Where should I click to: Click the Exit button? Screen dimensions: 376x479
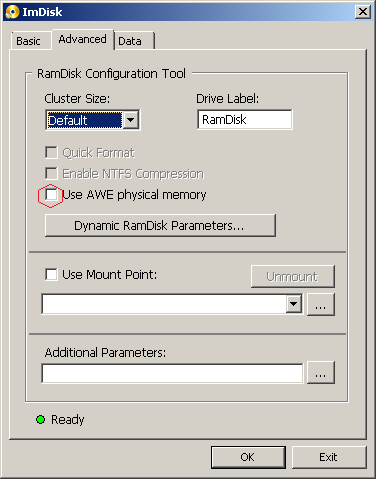(x=329, y=457)
